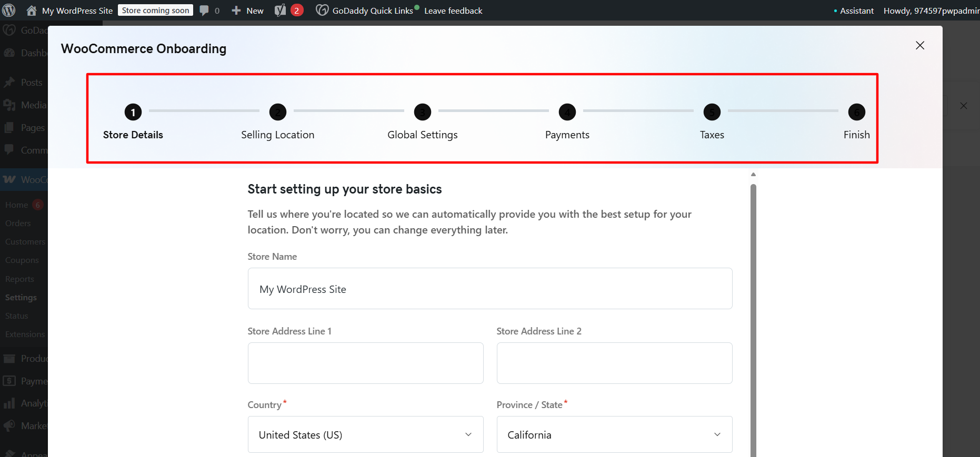
Task: Click the Store coming soon badge
Action: (x=155, y=11)
